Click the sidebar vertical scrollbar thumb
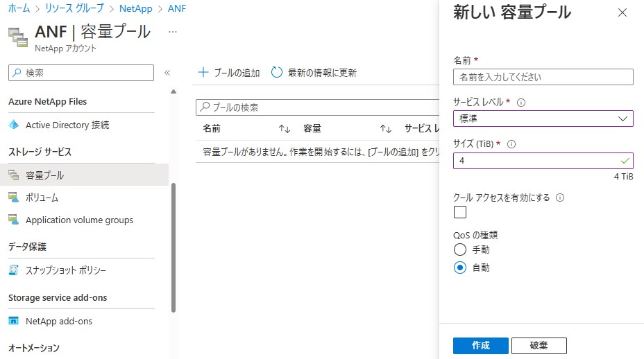Viewport: 644px width, 359px height. tap(173, 248)
